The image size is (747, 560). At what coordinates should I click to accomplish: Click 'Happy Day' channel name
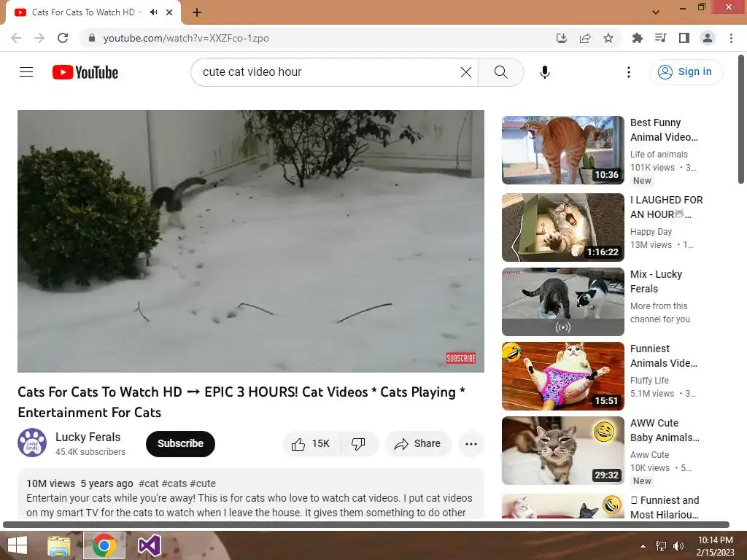pyautogui.click(x=651, y=231)
